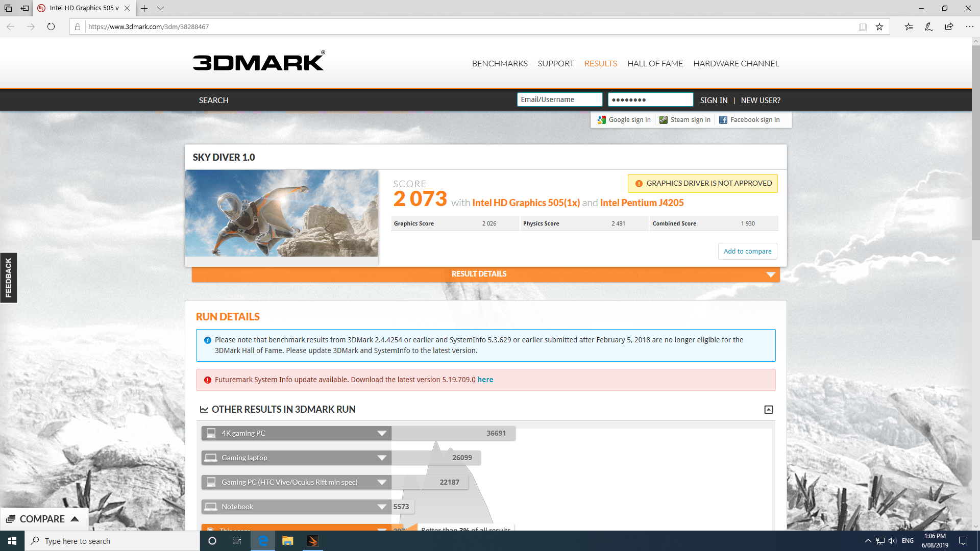Click the Windows Start button
The height and width of the screenshot is (551, 980).
tap(12, 541)
